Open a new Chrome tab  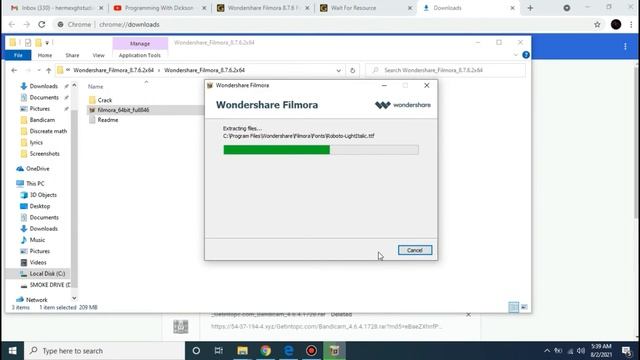530,8
